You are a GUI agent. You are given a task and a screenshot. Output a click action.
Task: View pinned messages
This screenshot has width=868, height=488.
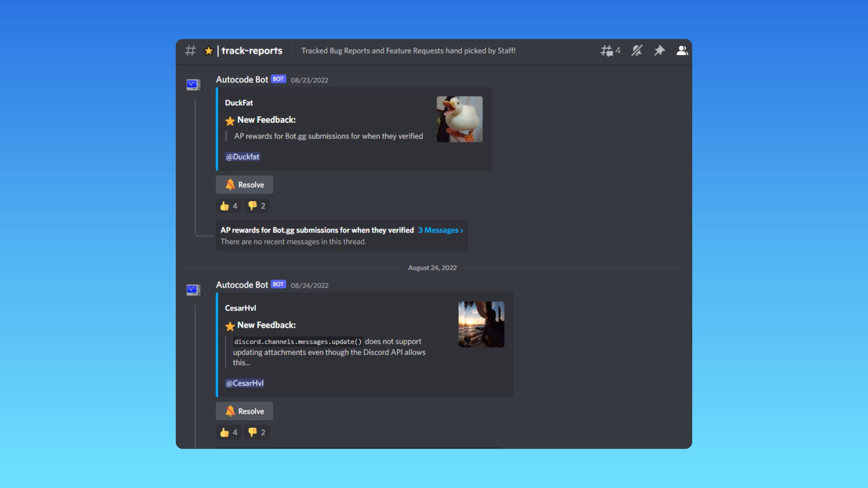(659, 51)
